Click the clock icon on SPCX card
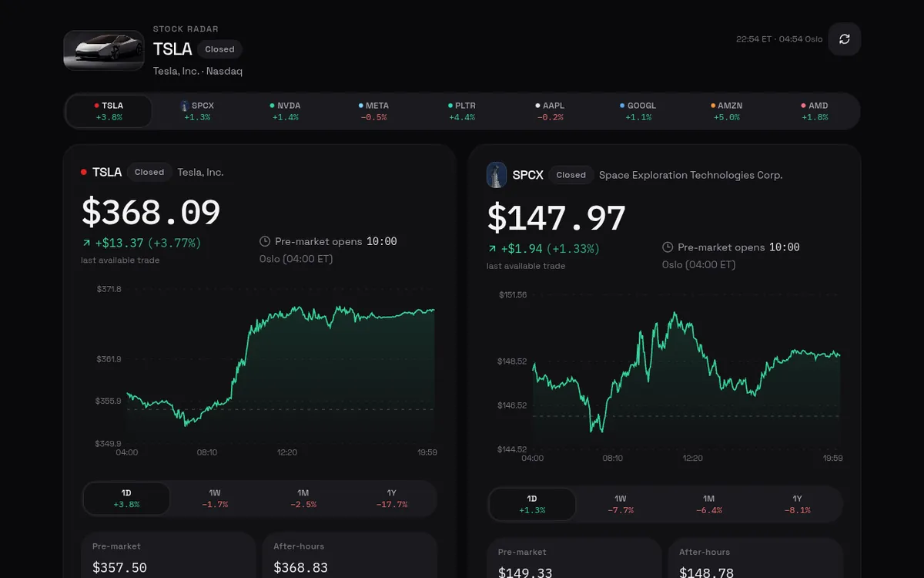Screen dimensions: 924x578 (668, 247)
